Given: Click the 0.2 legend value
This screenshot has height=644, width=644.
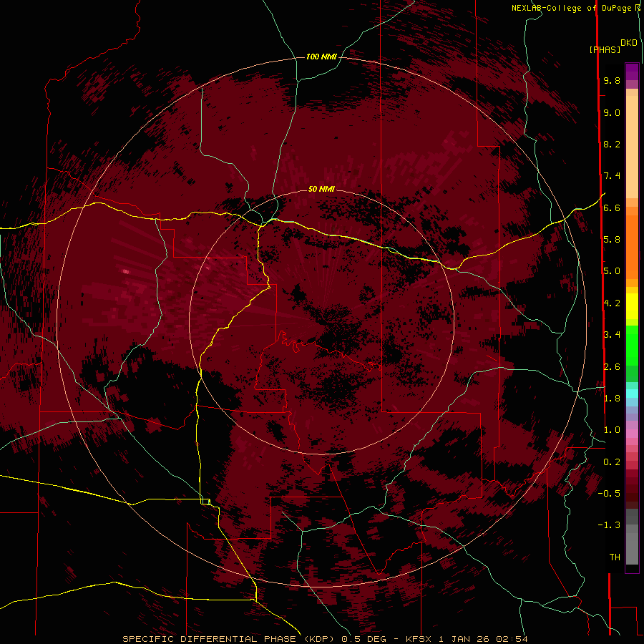Looking at the screenshot, I should click(x=612, y=462).
